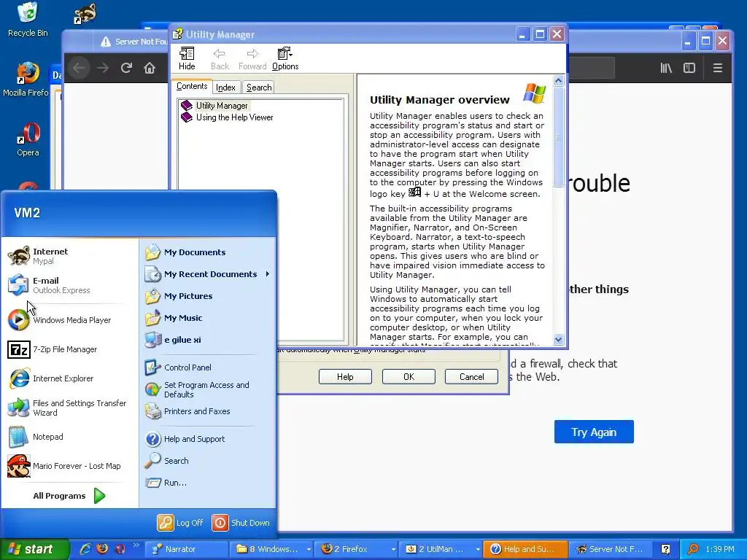Click Hide in Utility Manager help toolbar
747x560 pixels.
click(x=187, y=59)
